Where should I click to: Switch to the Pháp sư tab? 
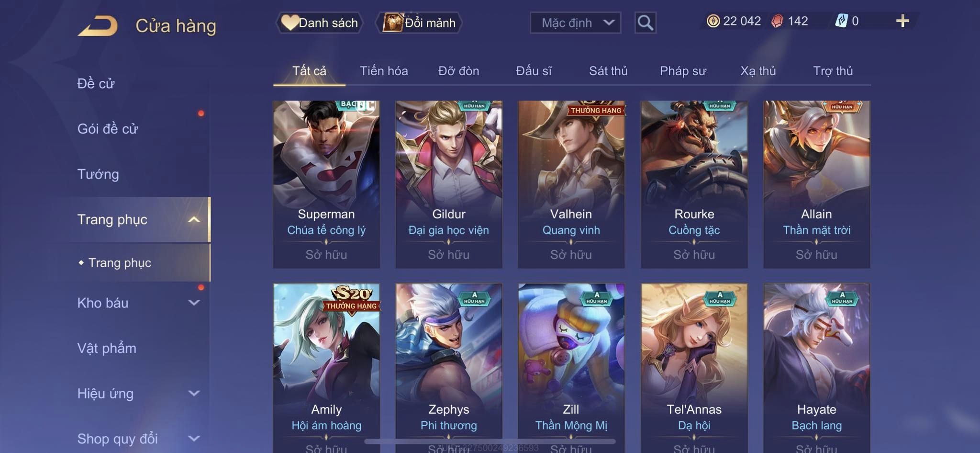683,71
